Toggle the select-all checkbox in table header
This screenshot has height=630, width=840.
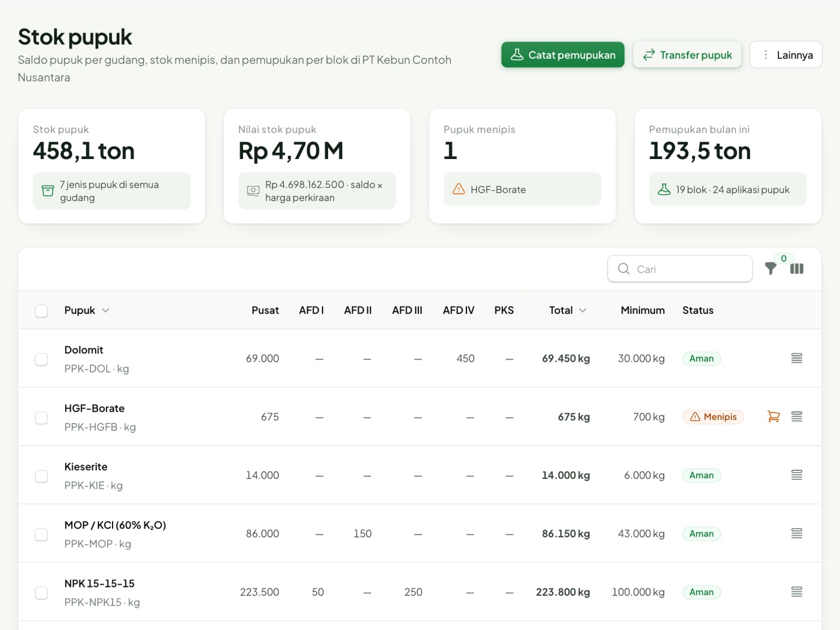tap(41, 311)
